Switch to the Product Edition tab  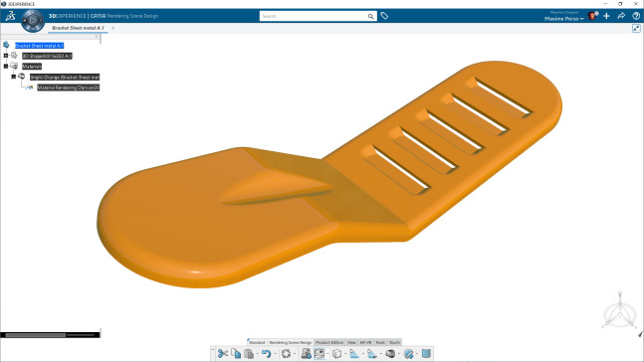[x=329, y=342]
